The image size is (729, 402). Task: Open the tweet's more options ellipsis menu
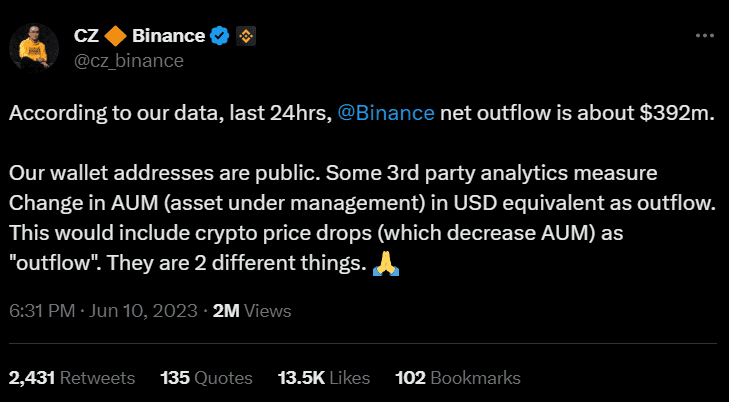click(704, 36)
